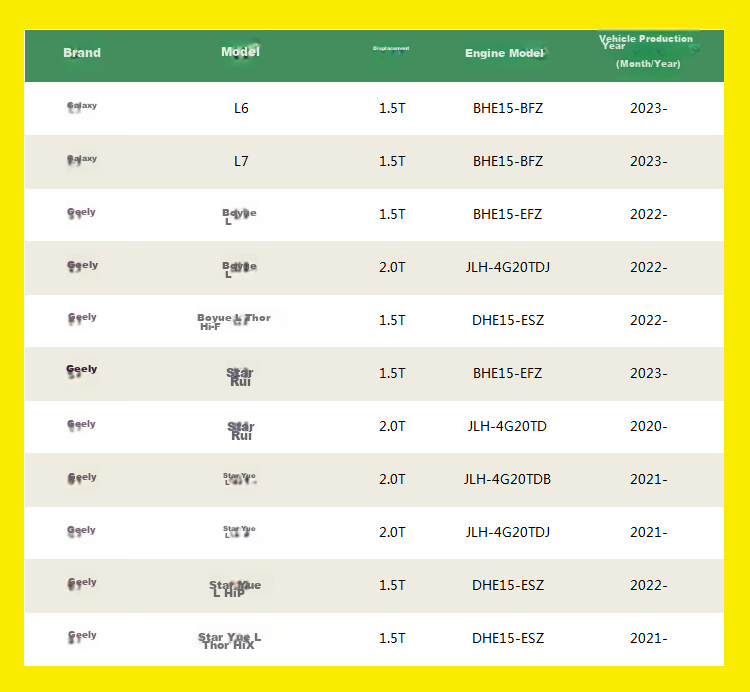The width and height of the screenshot is (750, 692).
Task: Click 'Galaxy' brand in the L6 row
Action: [x=82, y=106]
